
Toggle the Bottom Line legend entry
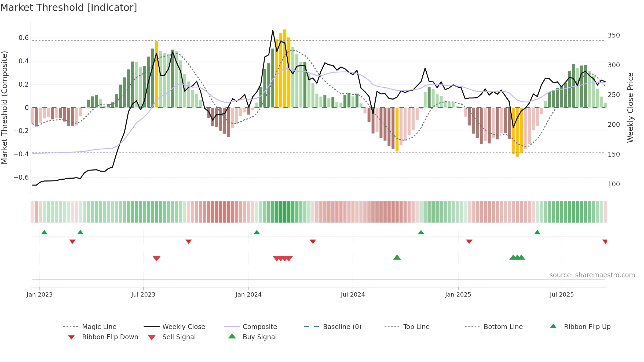[x=494, y=327]
